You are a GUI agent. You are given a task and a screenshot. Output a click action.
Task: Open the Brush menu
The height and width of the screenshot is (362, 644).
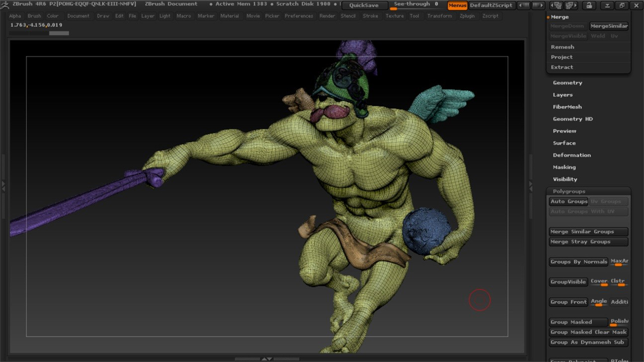(x=34, y=16)
